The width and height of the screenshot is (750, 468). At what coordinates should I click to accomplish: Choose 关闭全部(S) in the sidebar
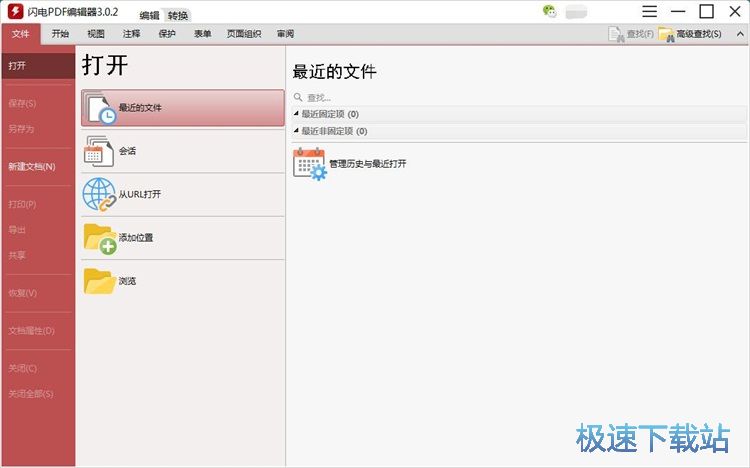point(31,394)
